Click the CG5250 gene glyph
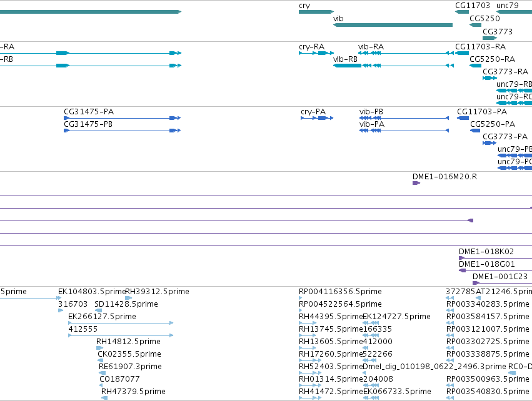532x401 pixels. tap(475, 25)
